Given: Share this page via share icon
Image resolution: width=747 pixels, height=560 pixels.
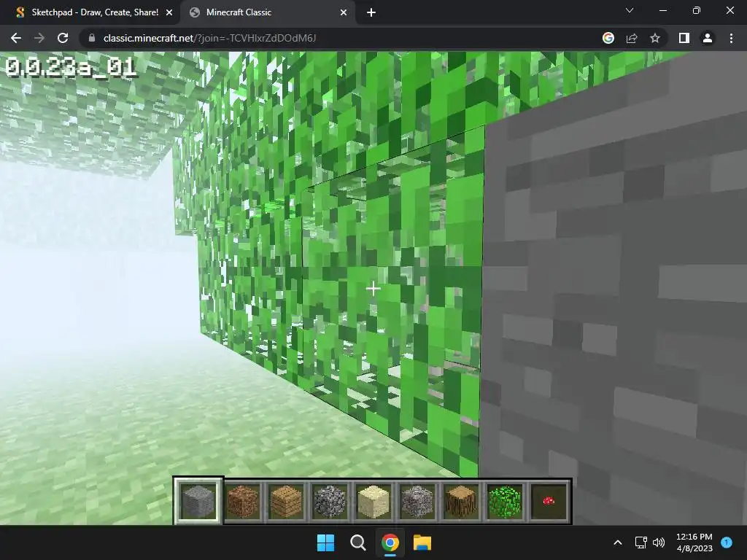Looking at the screenshot, I should click(x=632, y=38).
